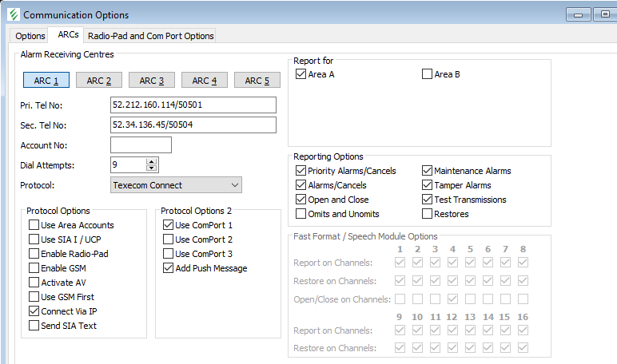Select the ARC 5 button

coord(262,81)
